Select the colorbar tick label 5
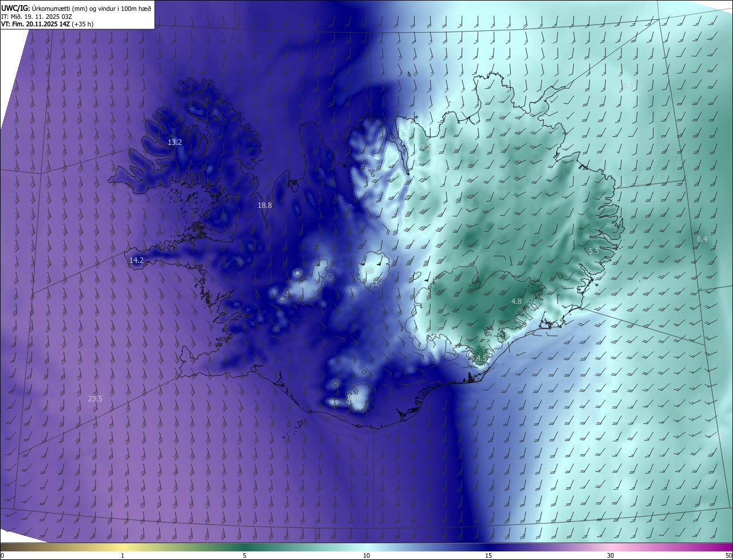The width and height of the screenshot is (733, 560). pos(245,555)
